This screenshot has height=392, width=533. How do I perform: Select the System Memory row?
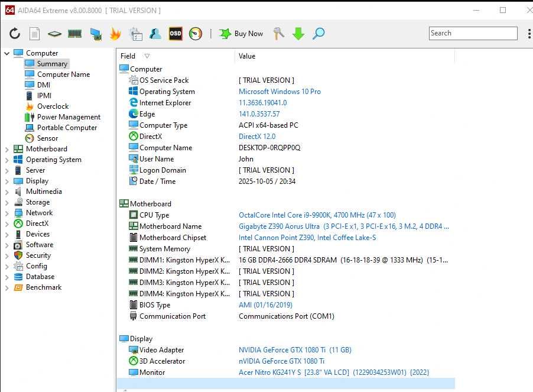pos(285,249)
